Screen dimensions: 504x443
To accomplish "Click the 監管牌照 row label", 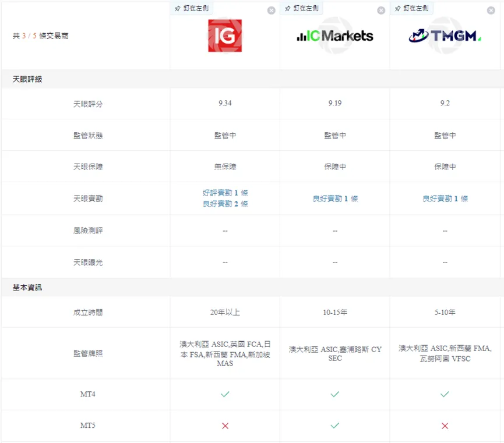I will point(88,353).
